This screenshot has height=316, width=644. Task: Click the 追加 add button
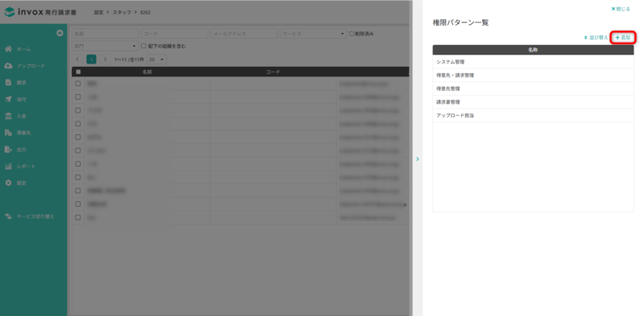pyautogui.click(x=622, y=37)
